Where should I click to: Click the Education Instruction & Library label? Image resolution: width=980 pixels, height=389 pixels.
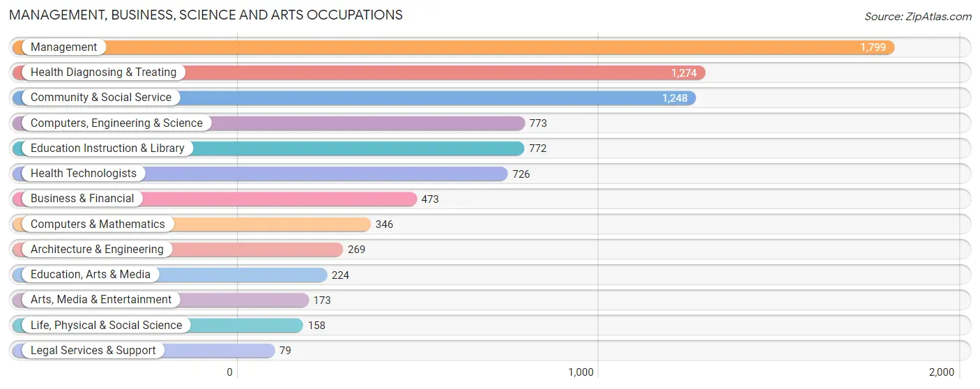pyautogui.click(x=107, y=148)
